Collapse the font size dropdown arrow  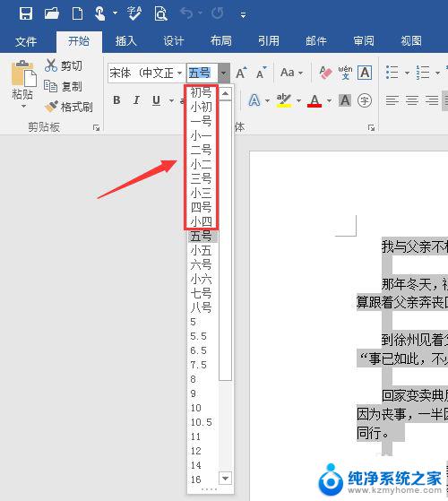pos(224,73)
